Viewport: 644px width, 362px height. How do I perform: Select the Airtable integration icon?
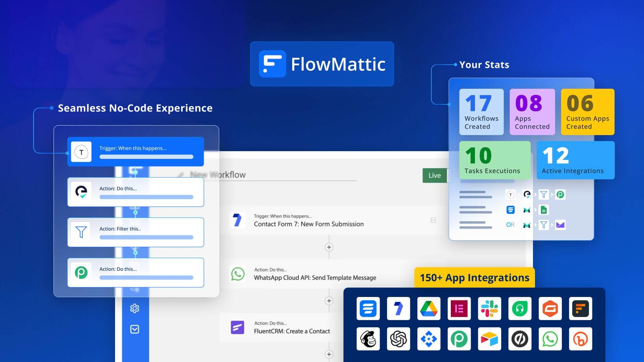pyautogui.click(x=490, y=339)
